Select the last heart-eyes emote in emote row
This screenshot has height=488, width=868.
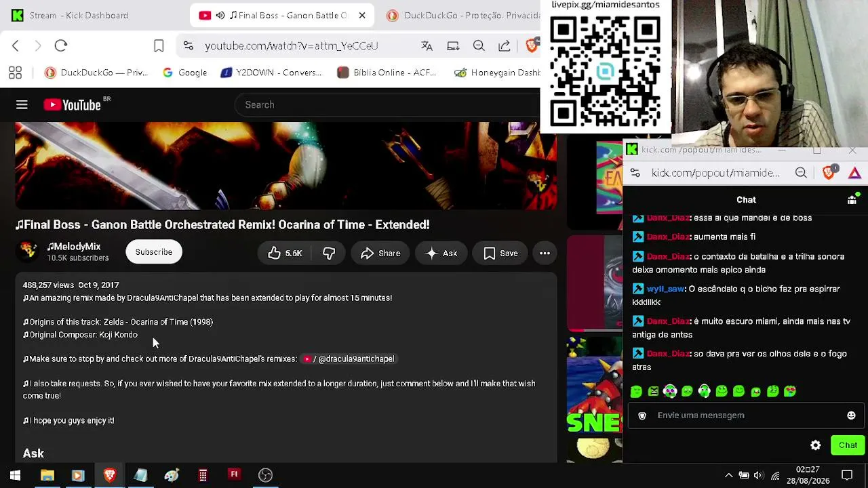790,391
